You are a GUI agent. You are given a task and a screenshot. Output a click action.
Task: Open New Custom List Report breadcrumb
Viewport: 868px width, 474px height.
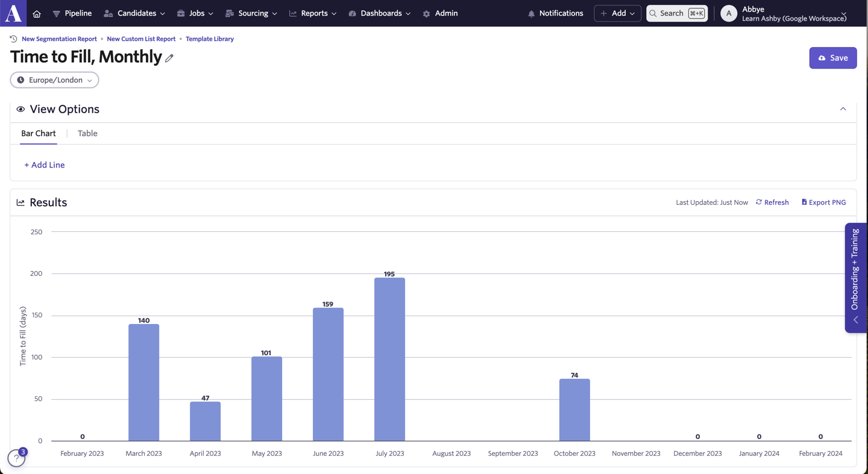(141, 39)
